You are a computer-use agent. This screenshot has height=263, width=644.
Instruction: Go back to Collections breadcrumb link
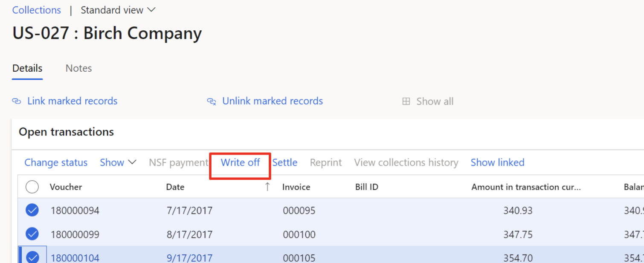[37, 10]
